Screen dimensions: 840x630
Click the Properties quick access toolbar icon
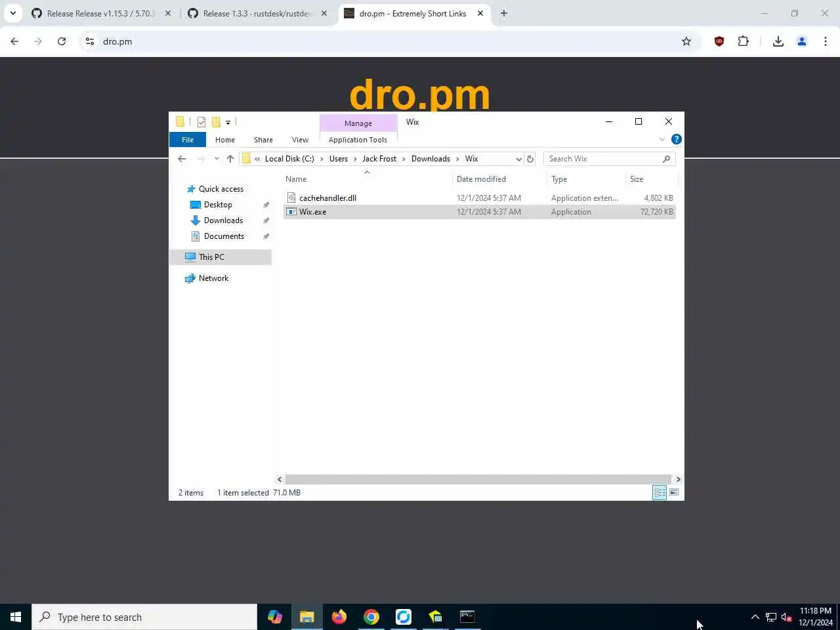(x=201, y=122)
